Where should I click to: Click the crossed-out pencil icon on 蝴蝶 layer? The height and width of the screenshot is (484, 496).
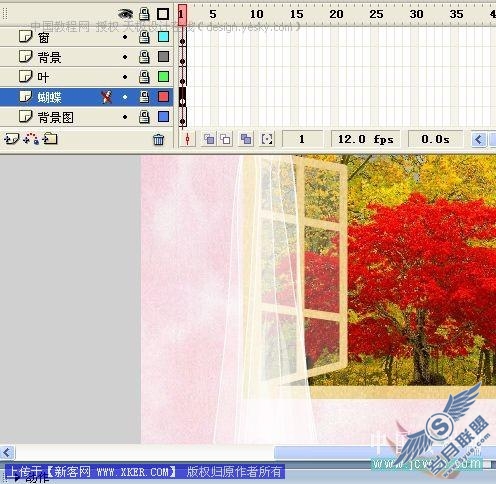107,97
